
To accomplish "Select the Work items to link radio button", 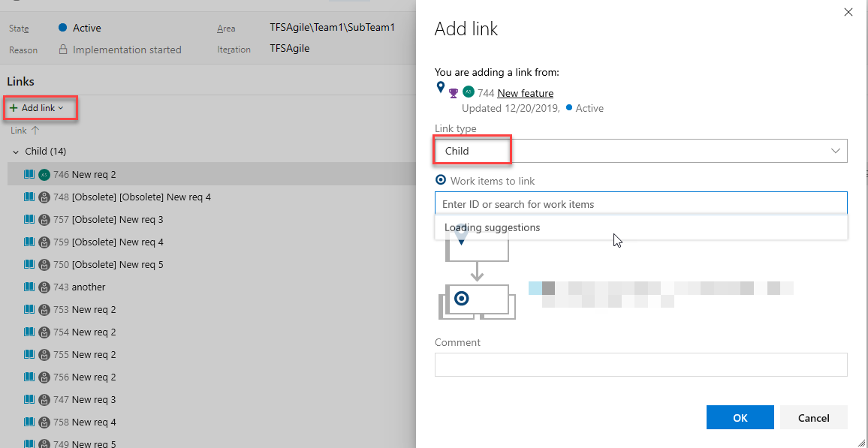I will [441, 181].
